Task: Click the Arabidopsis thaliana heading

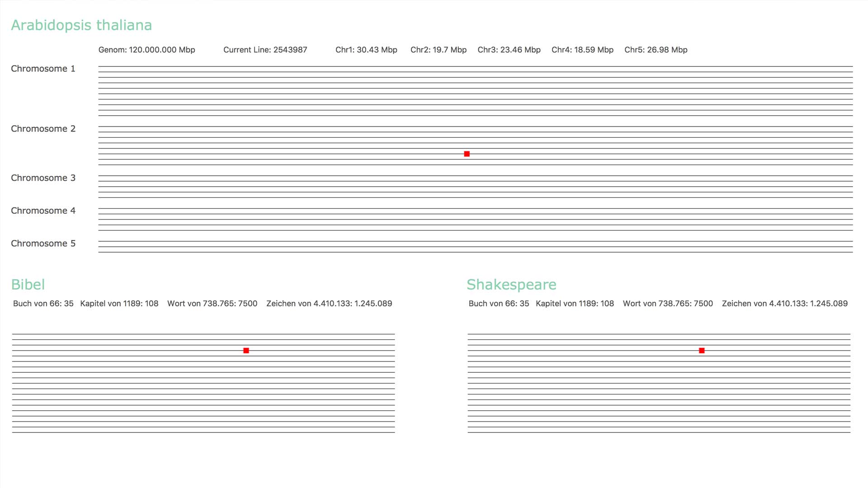Action: [x=81, y=25]
